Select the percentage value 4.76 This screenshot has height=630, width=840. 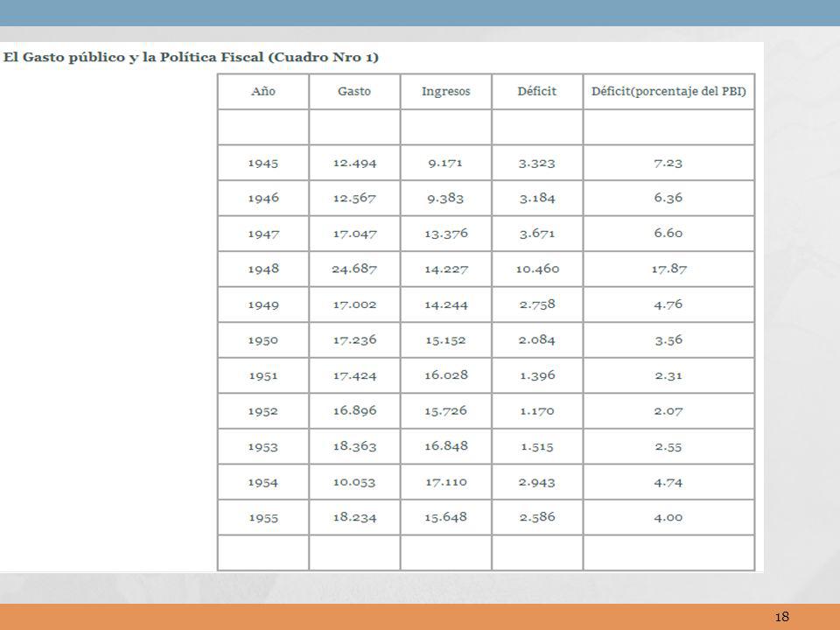[668, 304]
